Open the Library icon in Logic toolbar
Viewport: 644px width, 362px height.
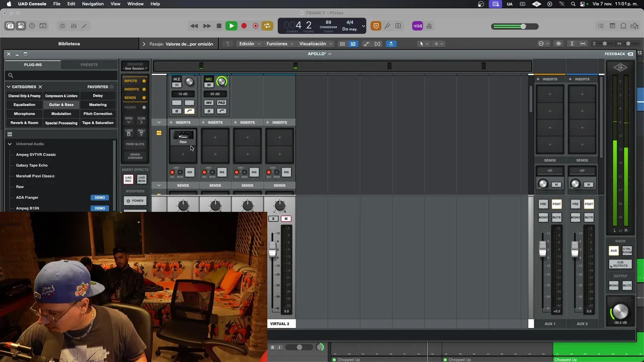pos(10,26)
